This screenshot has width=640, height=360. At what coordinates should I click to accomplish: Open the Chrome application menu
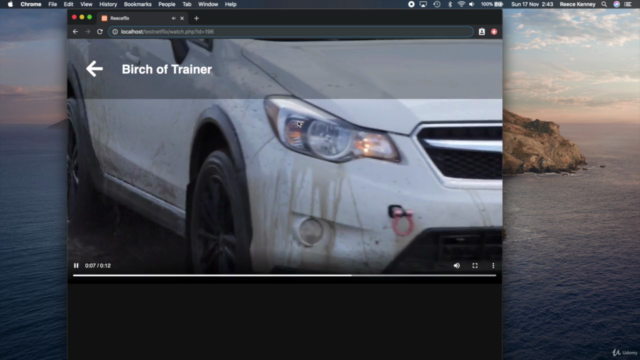(x=31, y=4)
